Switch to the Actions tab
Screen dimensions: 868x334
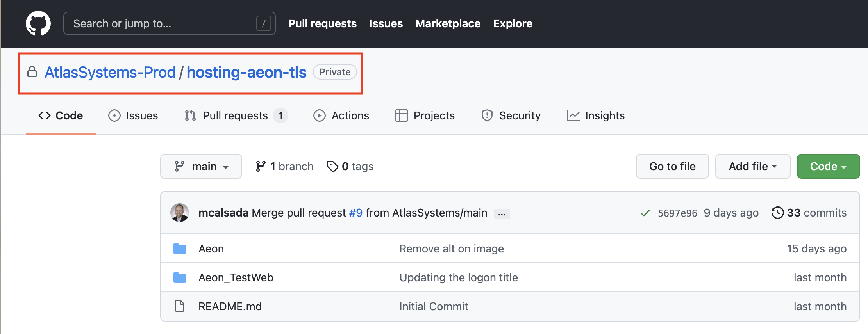click(341, 116)
